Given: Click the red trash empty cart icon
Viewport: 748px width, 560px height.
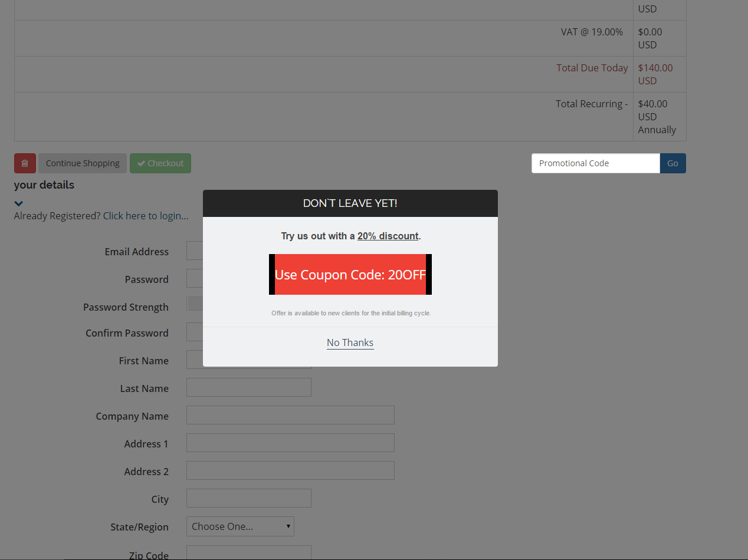Looking at the screenshot, I should [x=25, y=163].
